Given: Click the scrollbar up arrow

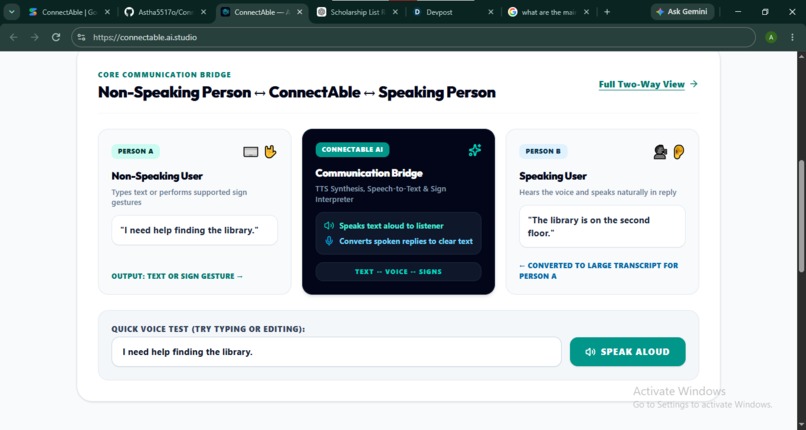Looking at the screenshot, I should point(801,56).
